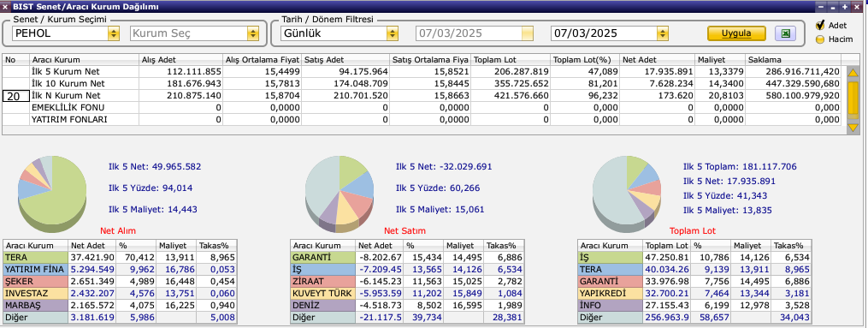This screenshot has height=328, width=868.
Task: Click the Maliyet header in Net Satım table
Action: [x=464, y=246]
